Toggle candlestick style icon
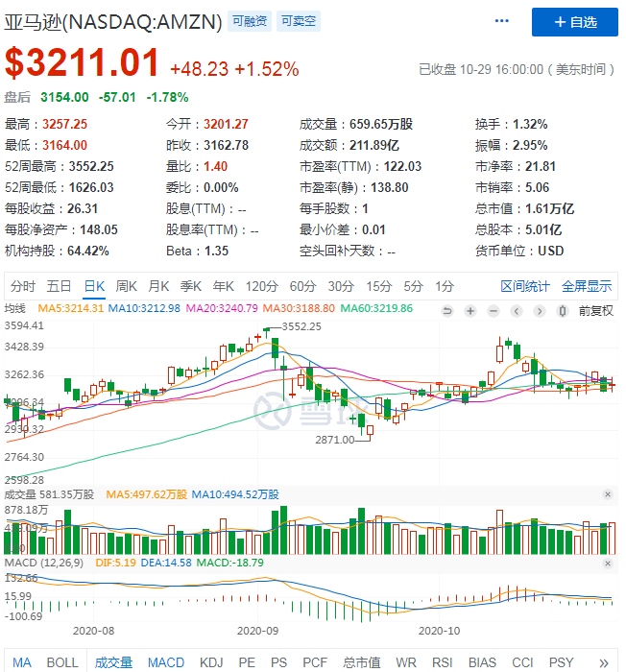626x672 pixels. pos(562,311)
